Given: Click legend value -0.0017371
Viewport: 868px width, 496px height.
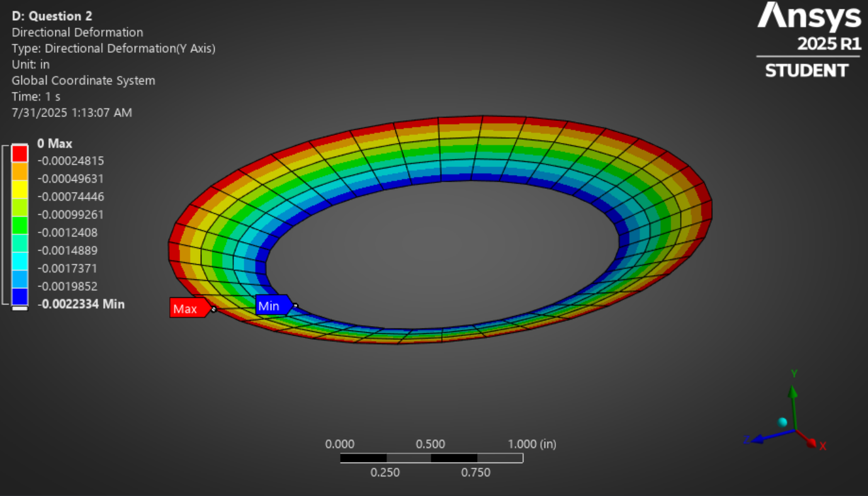Looking at the screenshot, I should 68,268.
